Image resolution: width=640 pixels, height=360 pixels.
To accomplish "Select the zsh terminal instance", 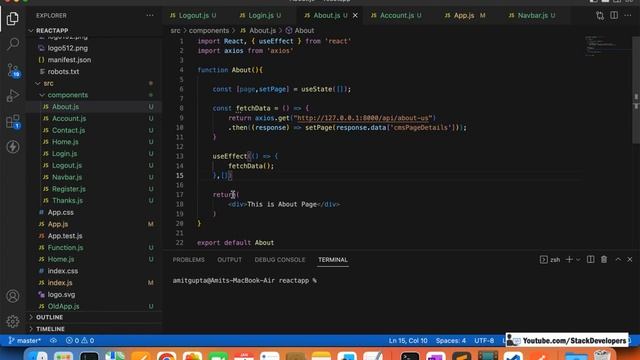I will click(550, 260).
